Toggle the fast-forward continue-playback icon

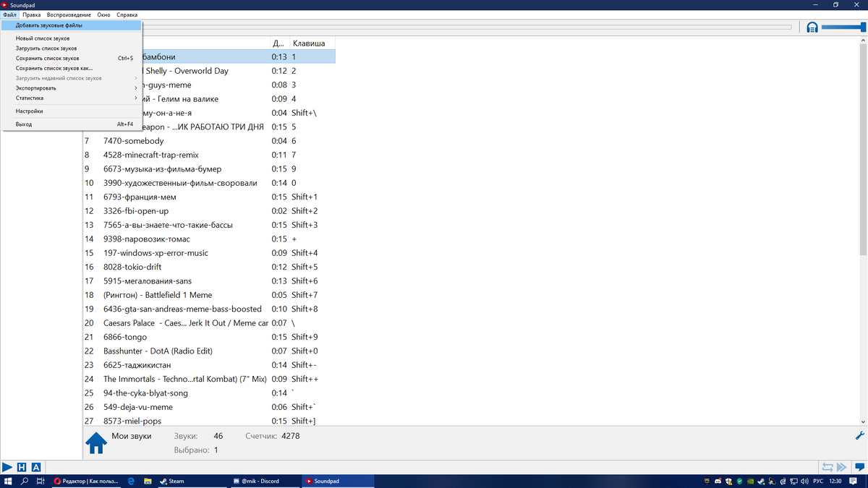click(x=842, y=467)
